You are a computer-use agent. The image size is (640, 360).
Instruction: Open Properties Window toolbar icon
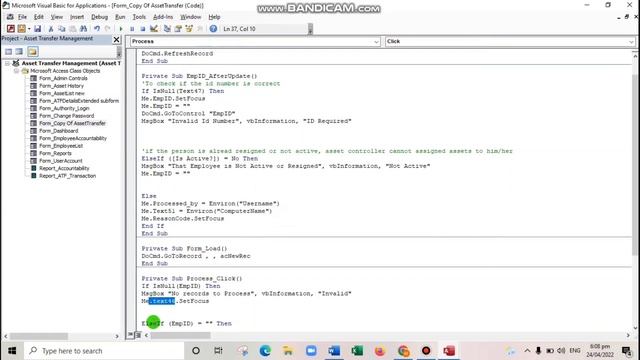[178, 29]
